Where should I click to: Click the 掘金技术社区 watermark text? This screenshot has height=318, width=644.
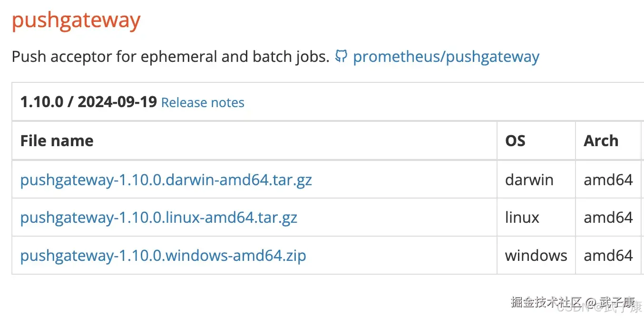(546, 301)
